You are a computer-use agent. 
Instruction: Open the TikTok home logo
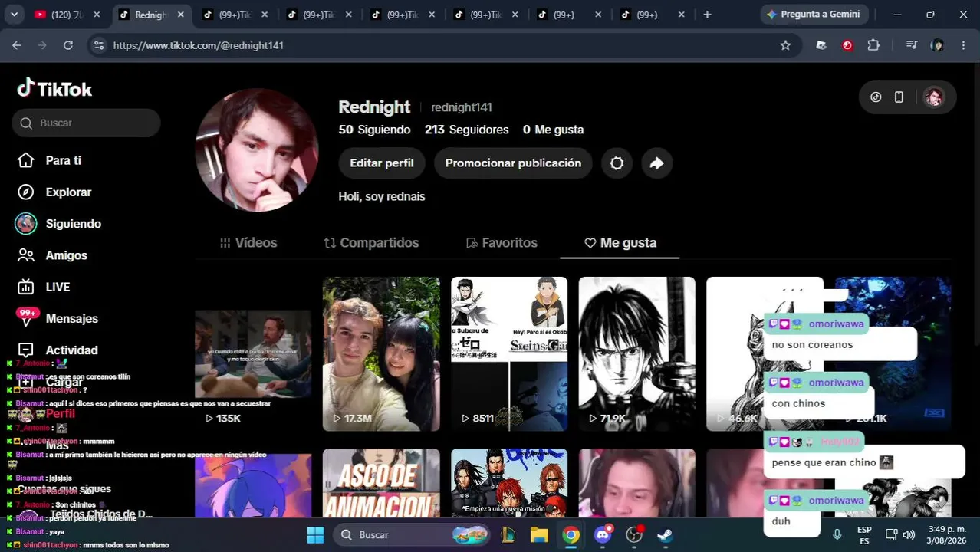point(54,89)
